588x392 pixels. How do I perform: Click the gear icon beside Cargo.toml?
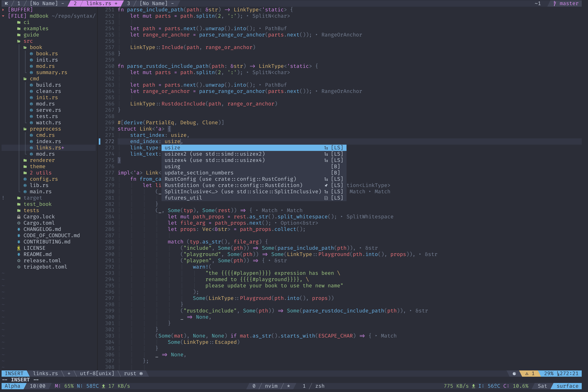[19, 223]
